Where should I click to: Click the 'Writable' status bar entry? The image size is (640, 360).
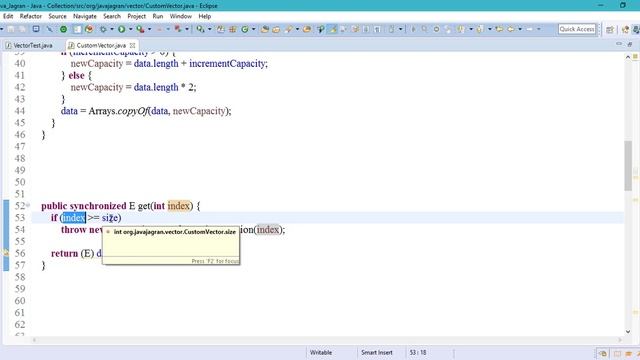click(321, 352)
